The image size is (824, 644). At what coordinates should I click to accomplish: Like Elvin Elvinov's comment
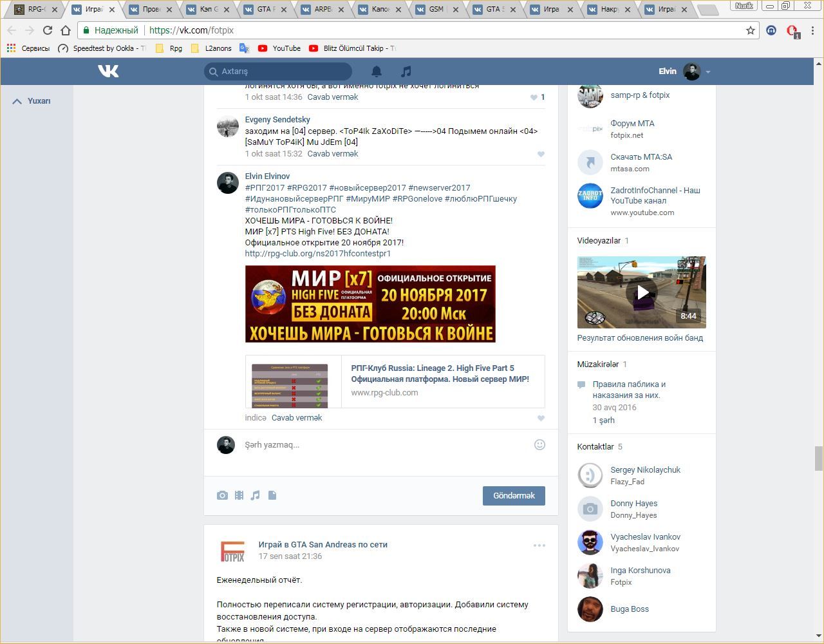(x=541, y=418)
